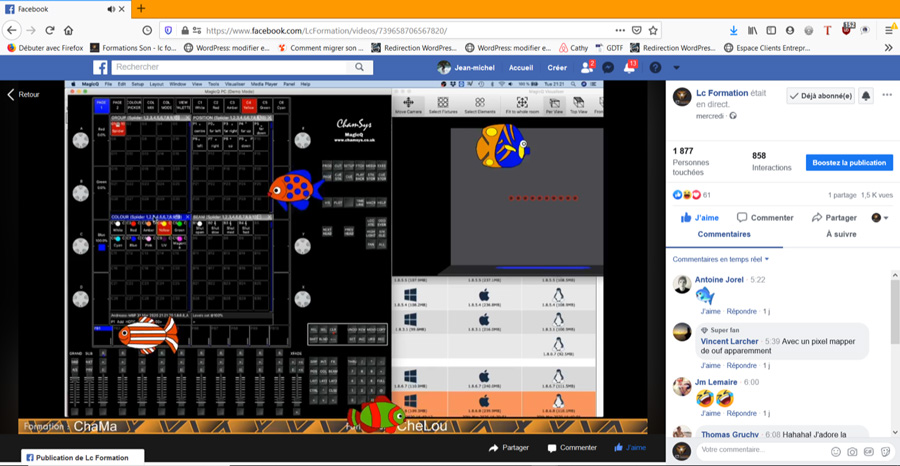This screenshot has width=900, height=466.
Task: Reply to Vincent Larcher's comment
Action: (x=742, y=366)
